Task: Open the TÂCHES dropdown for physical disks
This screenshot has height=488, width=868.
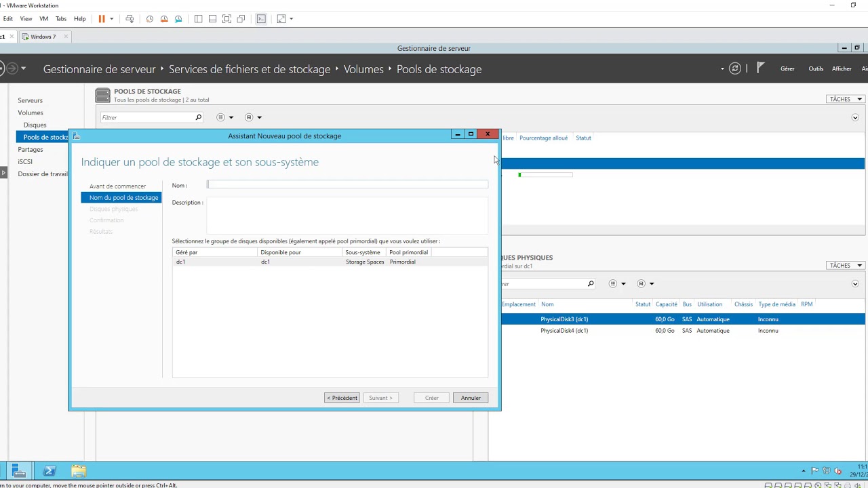Action: (x=846, y=265)
